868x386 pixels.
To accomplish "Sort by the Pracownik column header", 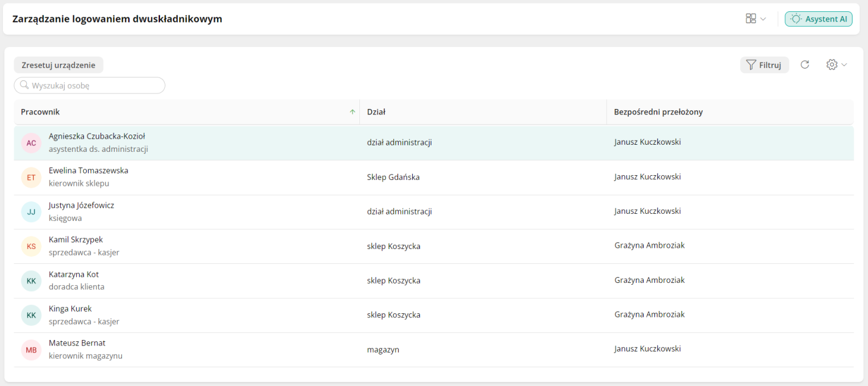I will point(40,112).
